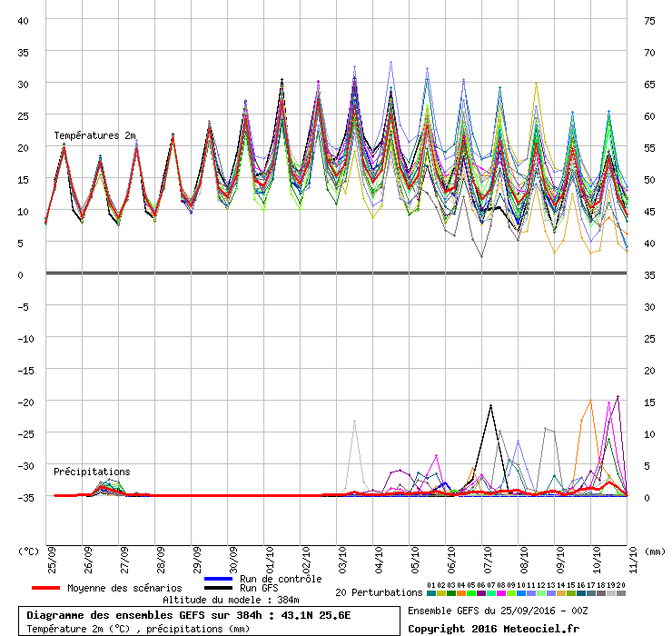
Task: Click the purple swatch for perturbation 06
Action: [x=481, y=593]
